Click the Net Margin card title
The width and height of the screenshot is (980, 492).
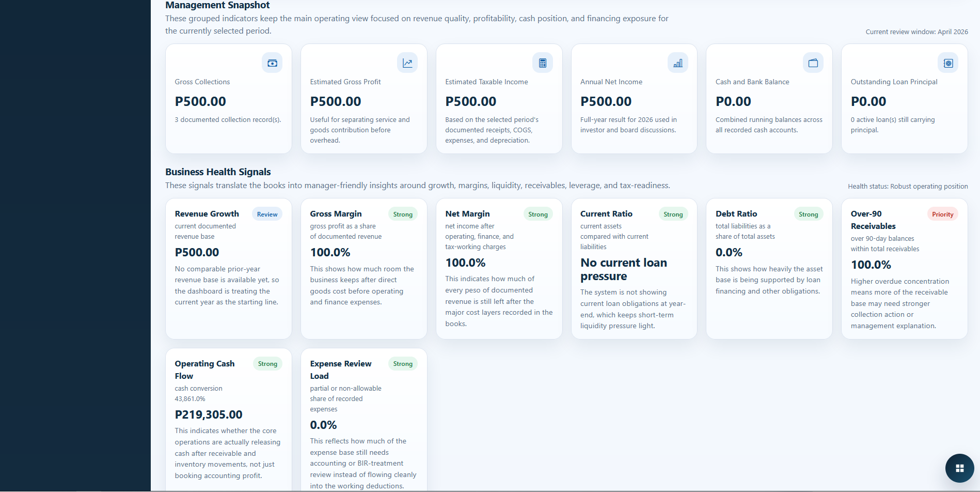point(467,214)
